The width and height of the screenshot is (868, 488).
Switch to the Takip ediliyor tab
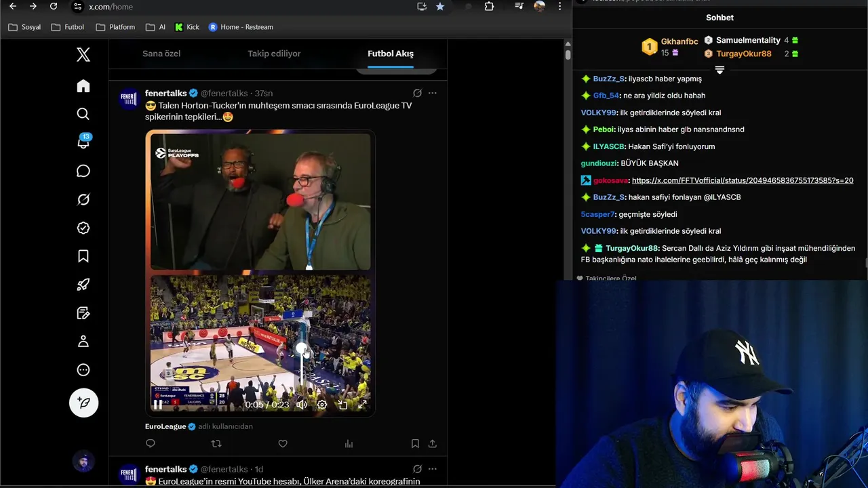pyautogui.click(x=274, y=54)
